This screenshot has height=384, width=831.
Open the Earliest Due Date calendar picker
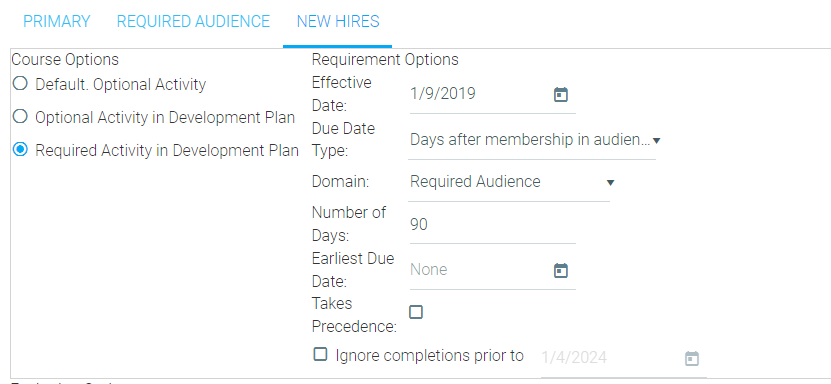point(561,271)
